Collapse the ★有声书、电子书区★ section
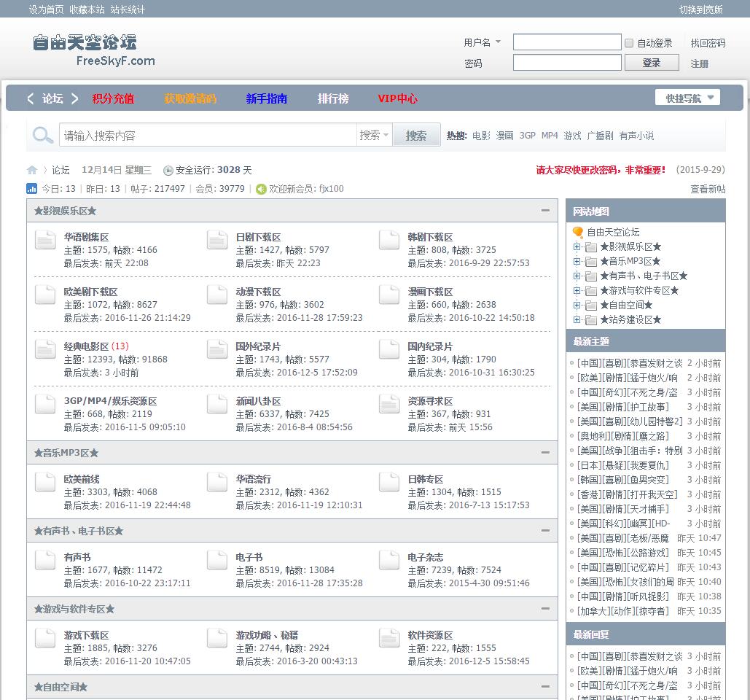The image size is (750, 700). tap(545, 530)
